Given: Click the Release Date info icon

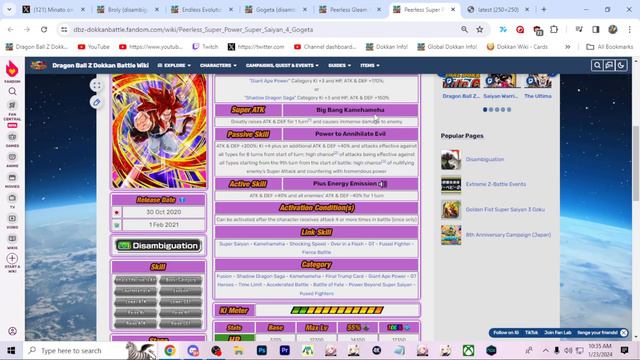Looking at the screenshot, I should pyautogui.click(x=182, y=200).
